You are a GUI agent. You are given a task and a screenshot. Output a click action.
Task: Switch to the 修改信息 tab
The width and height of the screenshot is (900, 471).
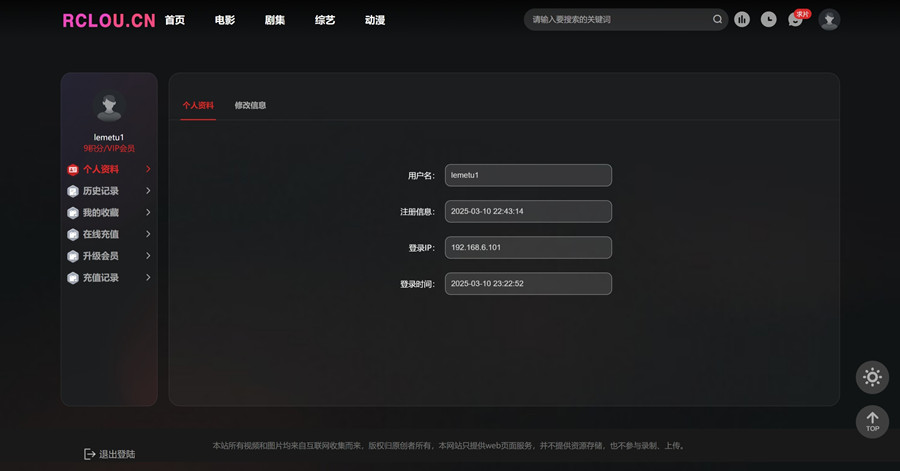(x=250, y=105)
